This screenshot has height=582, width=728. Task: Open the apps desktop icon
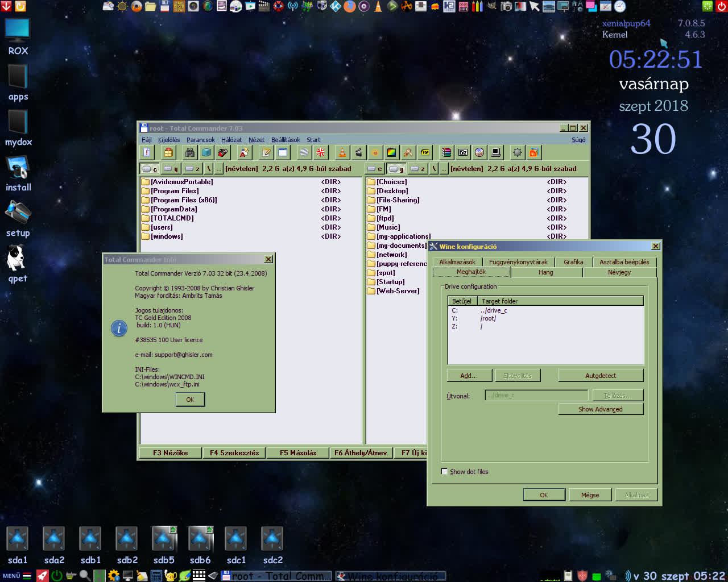pos(18,83)
